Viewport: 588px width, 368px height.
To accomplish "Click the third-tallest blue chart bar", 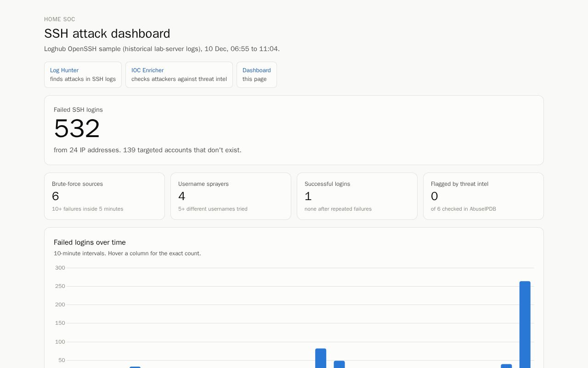I will [339, 364].
